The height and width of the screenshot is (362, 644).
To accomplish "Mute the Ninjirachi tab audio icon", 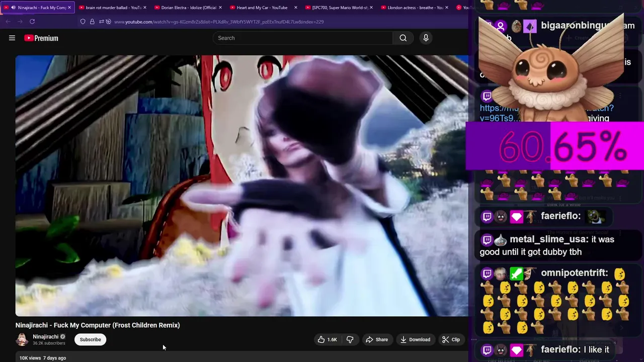I will (13, 8).
